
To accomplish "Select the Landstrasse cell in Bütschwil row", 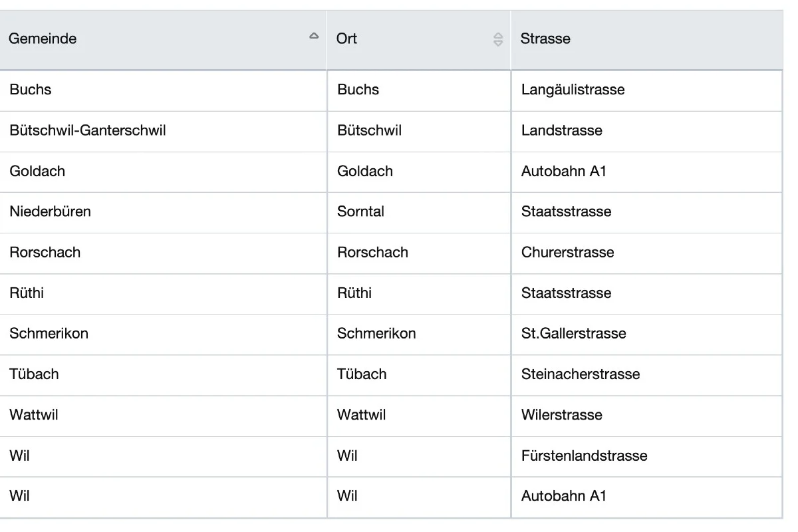I will pyautogui.click(x=647, y=131).
